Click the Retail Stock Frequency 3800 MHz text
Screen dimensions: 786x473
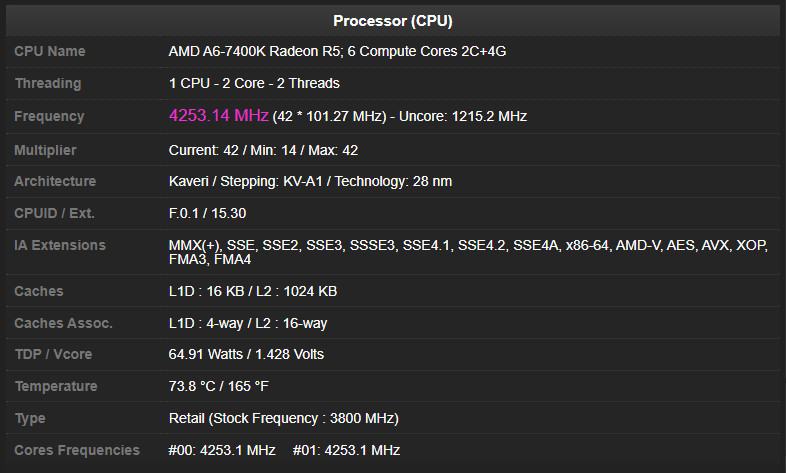tap(283, 418)
